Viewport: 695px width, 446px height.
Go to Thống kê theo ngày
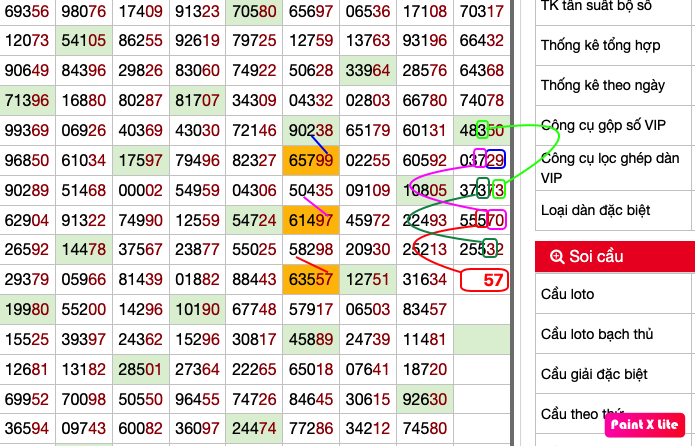(x=602, y=85)
